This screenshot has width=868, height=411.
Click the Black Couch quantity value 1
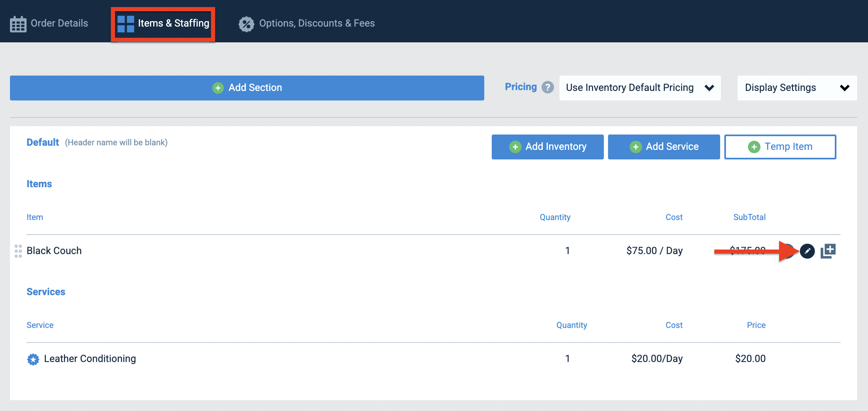pyautogui.click(x=567, y=251)
